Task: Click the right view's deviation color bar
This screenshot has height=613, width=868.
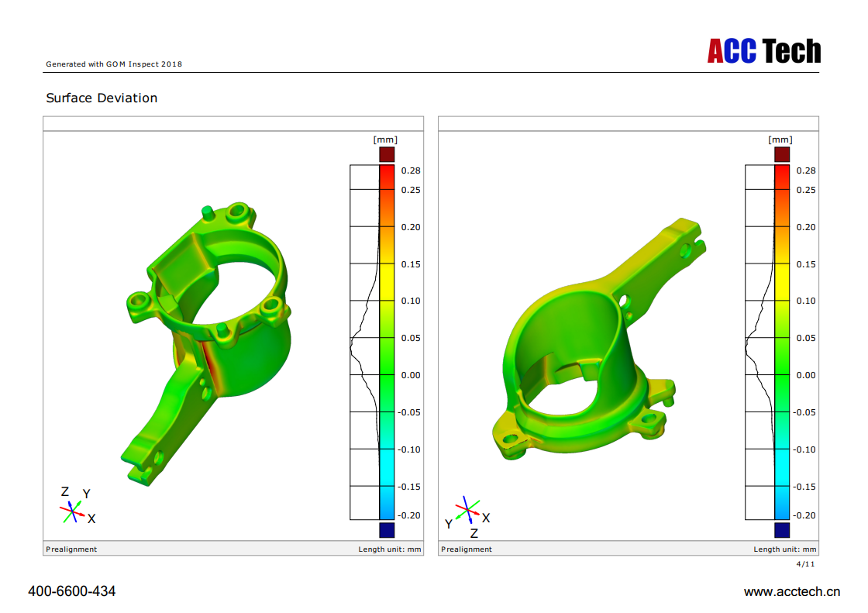Action: [x=781, y=342]
